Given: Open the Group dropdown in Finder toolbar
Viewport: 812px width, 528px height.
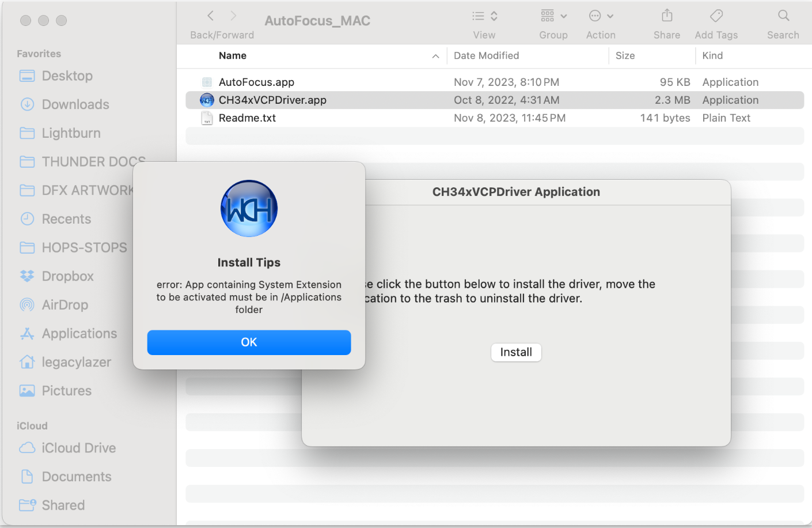Looking at the screenshot, I should (x=553, y=16).
